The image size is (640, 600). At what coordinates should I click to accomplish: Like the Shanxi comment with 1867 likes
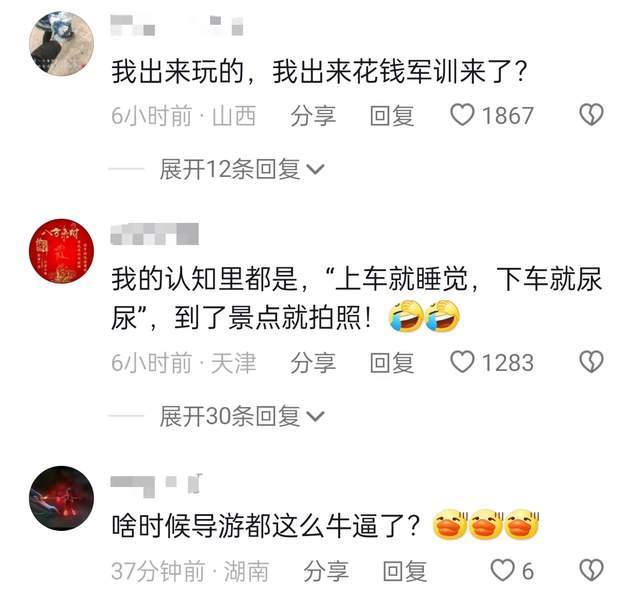click(462, 115)
